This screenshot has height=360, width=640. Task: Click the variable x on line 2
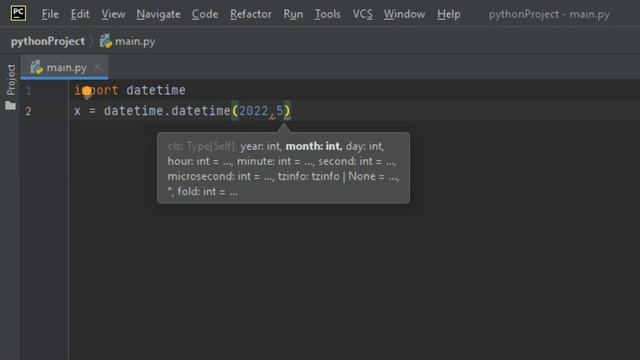click(77, 111)
